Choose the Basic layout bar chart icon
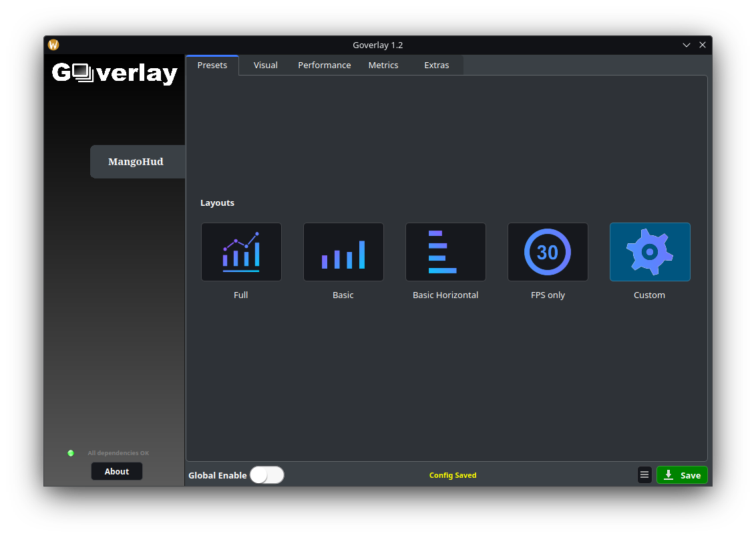 pos(343,252)
